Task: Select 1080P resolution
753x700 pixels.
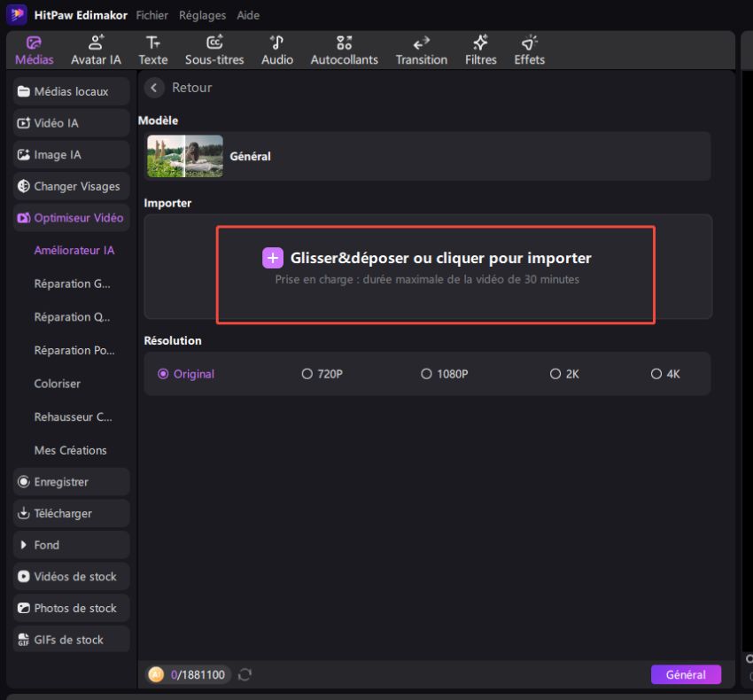Action: pyautogui.click(x=444, y=374)
